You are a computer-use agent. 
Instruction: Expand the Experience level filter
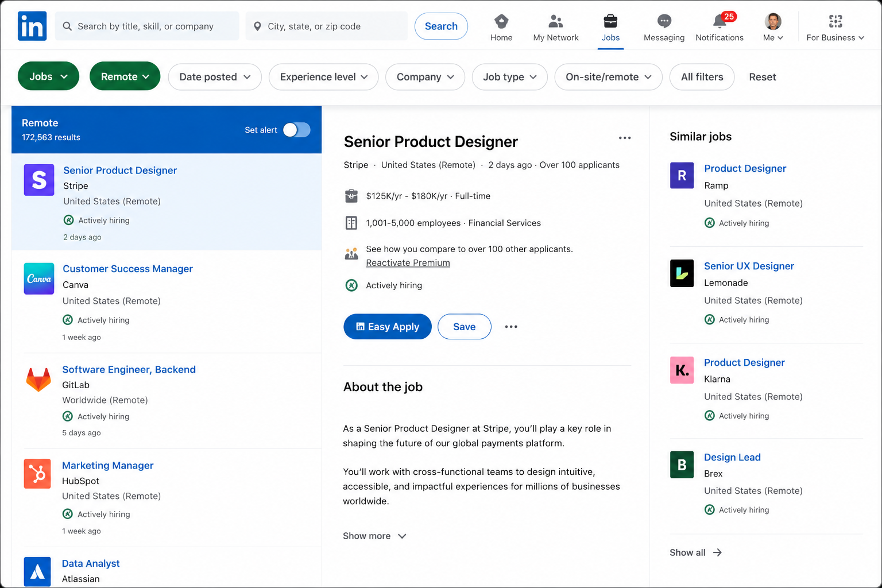[323, 77]
